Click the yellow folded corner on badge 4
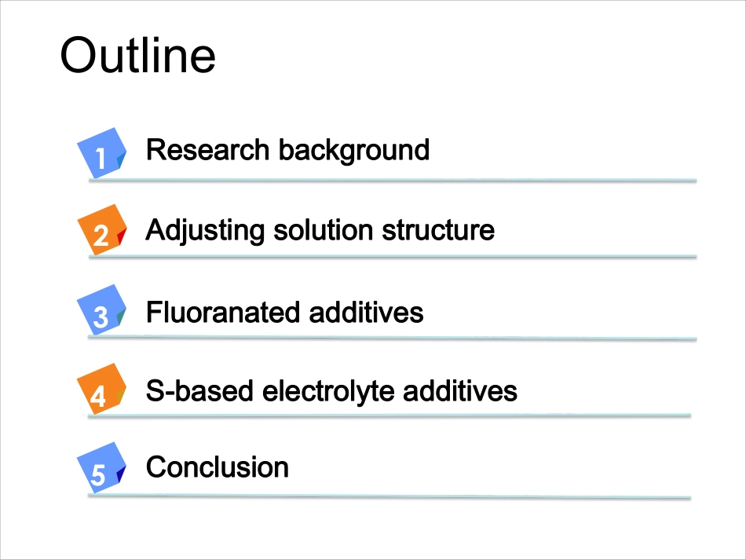 (122, 395)
